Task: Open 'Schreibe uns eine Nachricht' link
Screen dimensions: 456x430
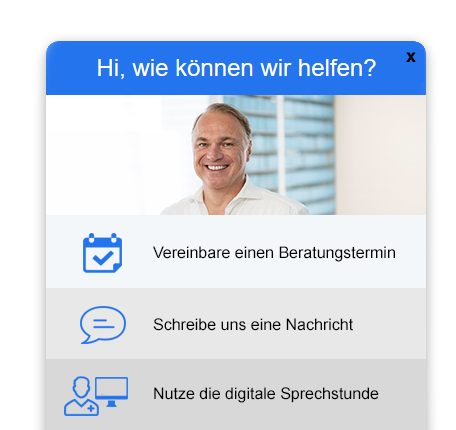Action: (253, 325)
